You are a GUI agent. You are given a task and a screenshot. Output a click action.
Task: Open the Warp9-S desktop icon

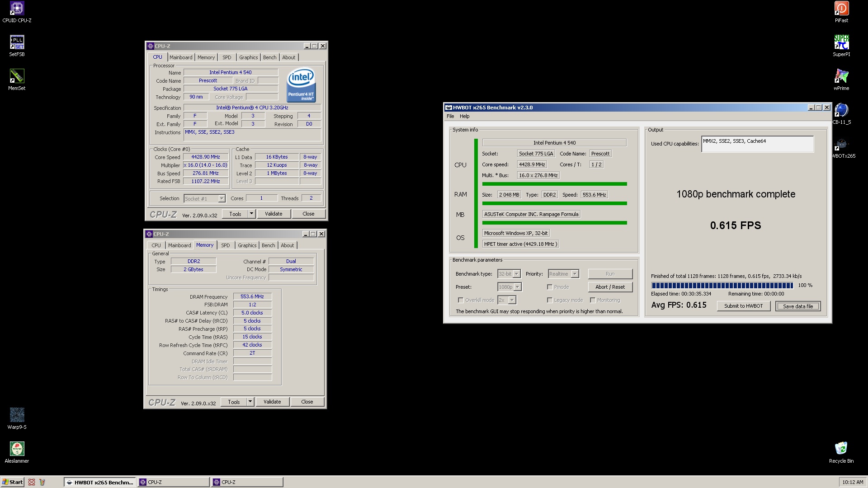pyautogui.click(x=17, y=419)
